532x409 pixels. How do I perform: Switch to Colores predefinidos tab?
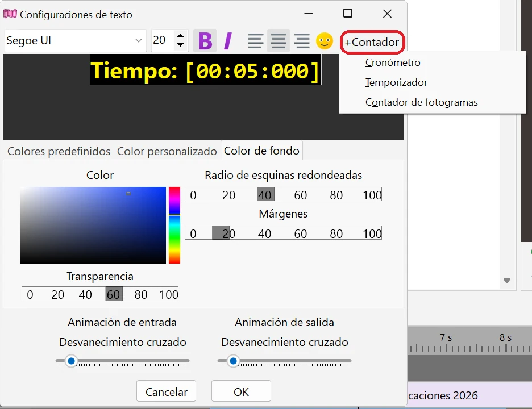(x=59, y=151)
